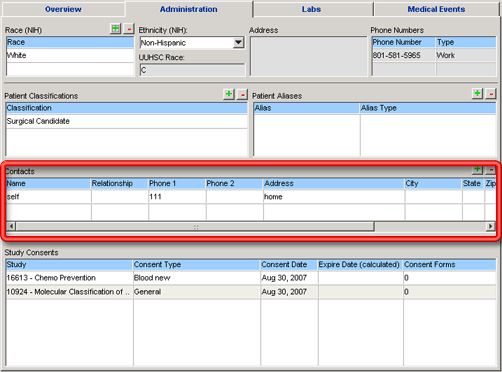Click the Work phone type cell

coord(466,55)
